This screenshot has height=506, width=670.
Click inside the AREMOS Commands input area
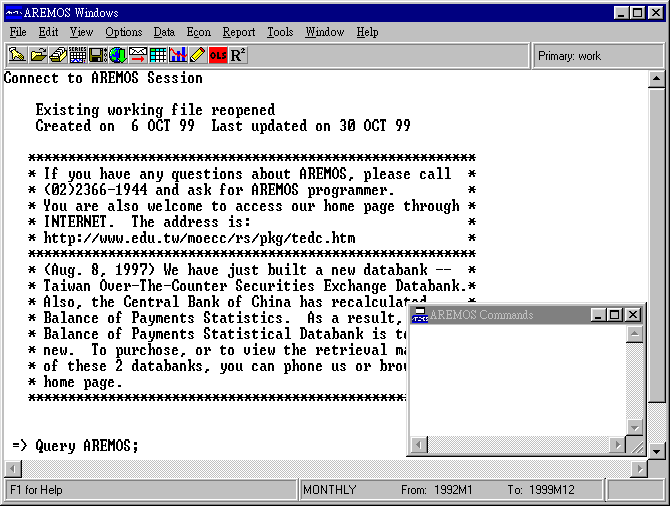coord(516,380)
